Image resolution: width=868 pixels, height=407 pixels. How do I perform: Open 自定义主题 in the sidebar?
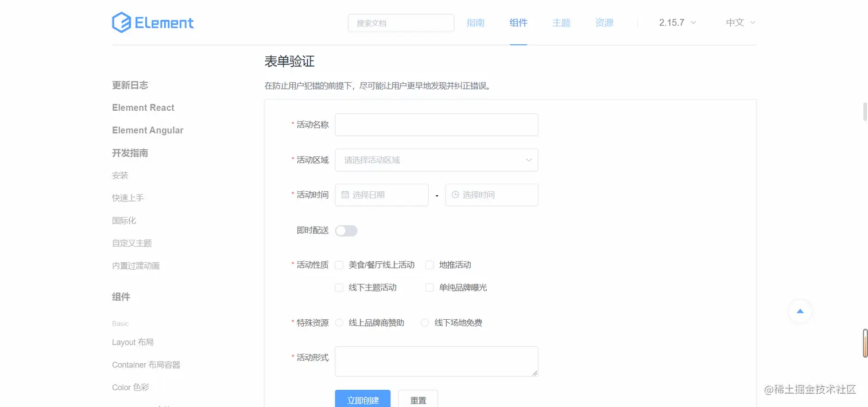[x=132, y=243]
